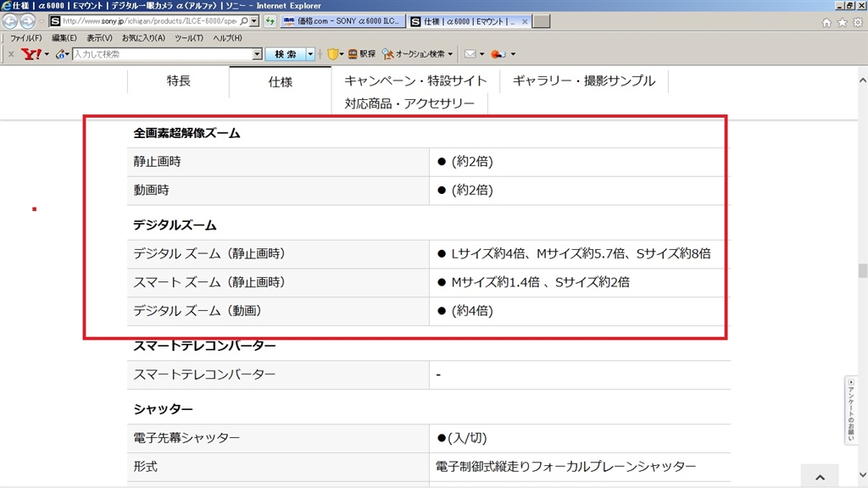Click the デジタル ズーム（静止画時）label

pyautogui.click(x=209, y=253)
